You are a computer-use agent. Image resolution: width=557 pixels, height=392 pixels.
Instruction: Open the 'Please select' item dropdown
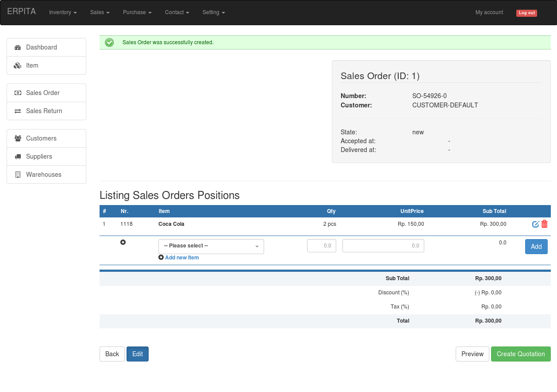click(211, 246)
